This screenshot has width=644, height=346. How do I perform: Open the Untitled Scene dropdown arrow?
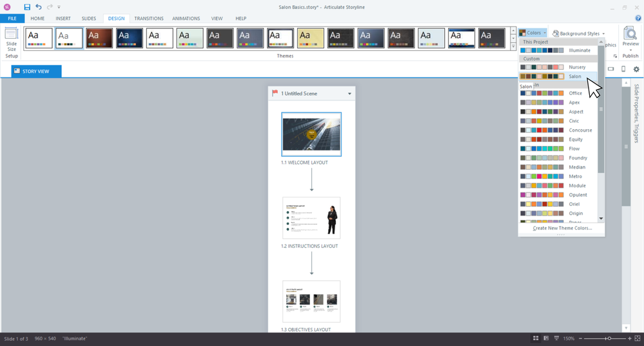pos(349,94)
